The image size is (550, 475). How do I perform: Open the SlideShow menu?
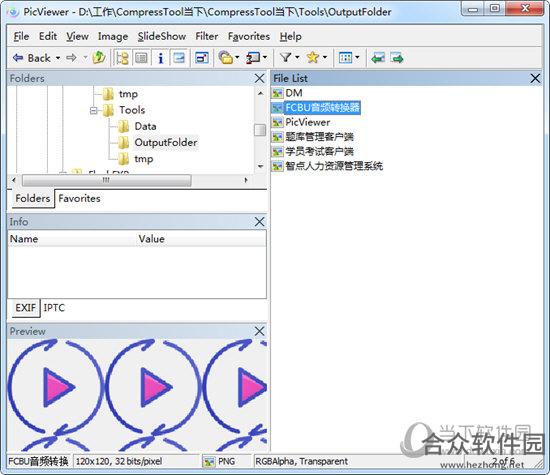coord(162,36)
